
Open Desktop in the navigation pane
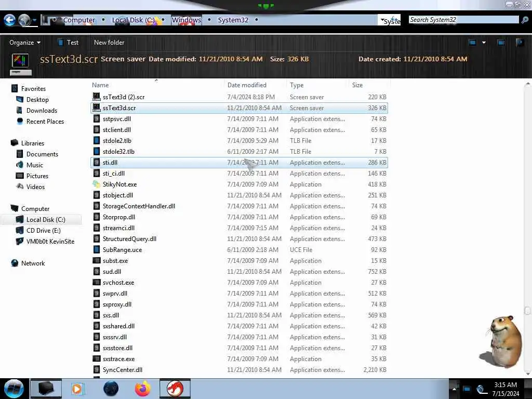click(37, 99)
